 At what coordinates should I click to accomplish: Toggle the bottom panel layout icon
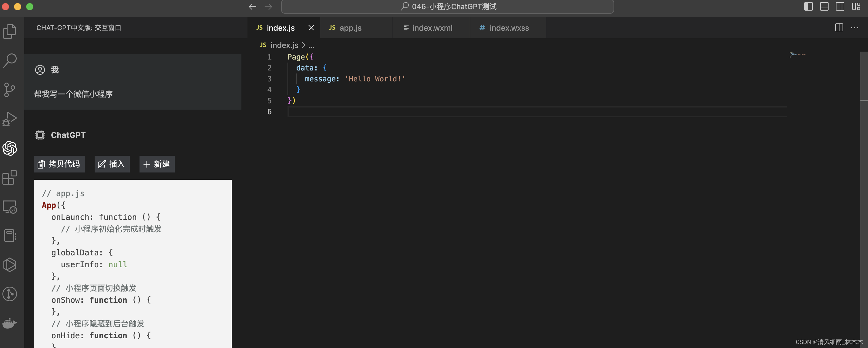(x=824, y=6)
